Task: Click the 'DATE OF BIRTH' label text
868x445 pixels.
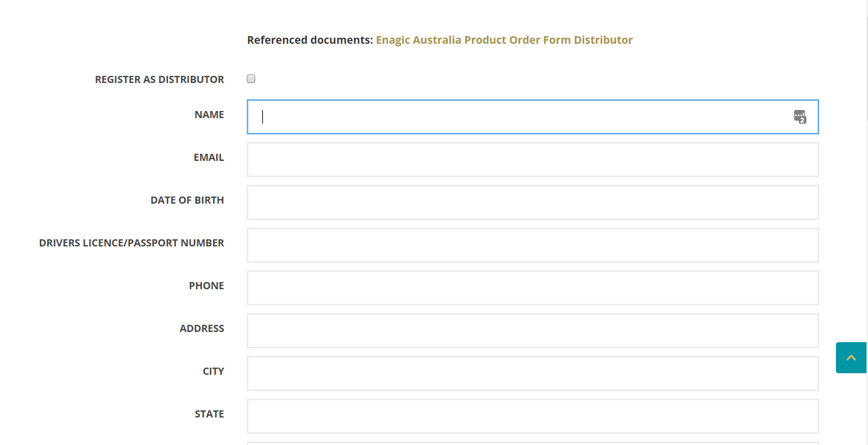Action: 187,201
